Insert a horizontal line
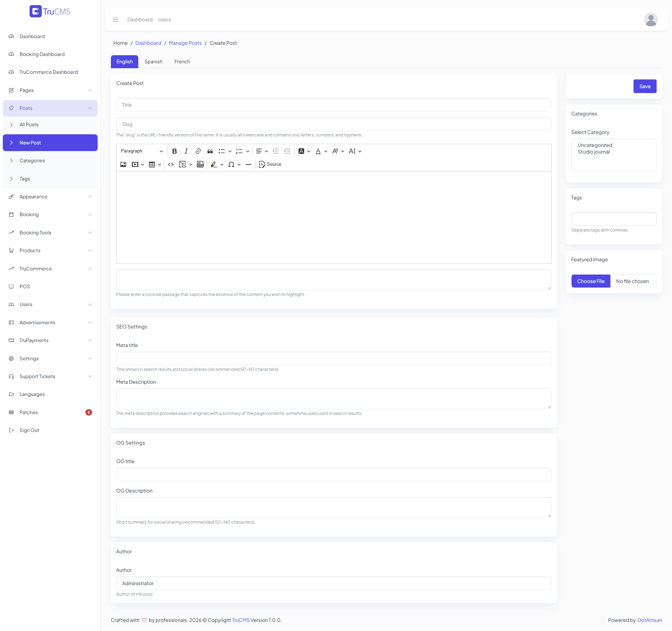Image resolution: width=672 pixels, height=631 pixels. (248, 164)
